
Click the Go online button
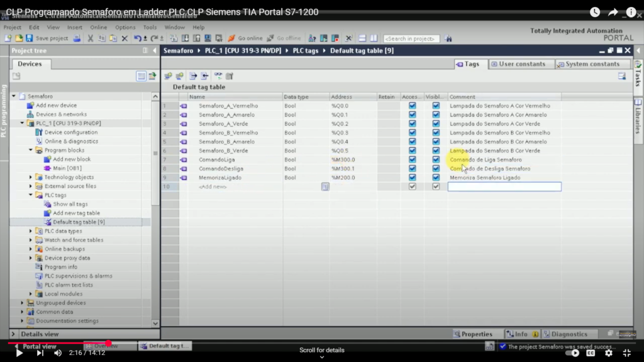pos(245,38)
